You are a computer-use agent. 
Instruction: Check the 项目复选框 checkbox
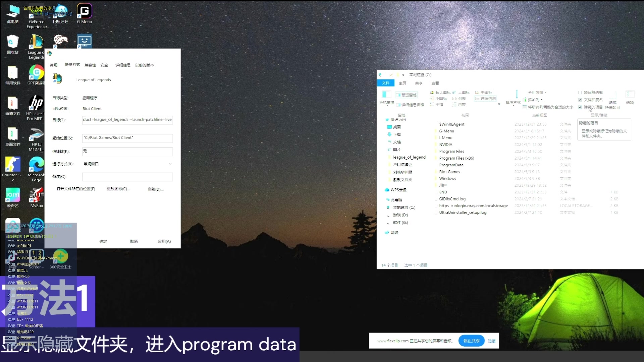point(580,93)
